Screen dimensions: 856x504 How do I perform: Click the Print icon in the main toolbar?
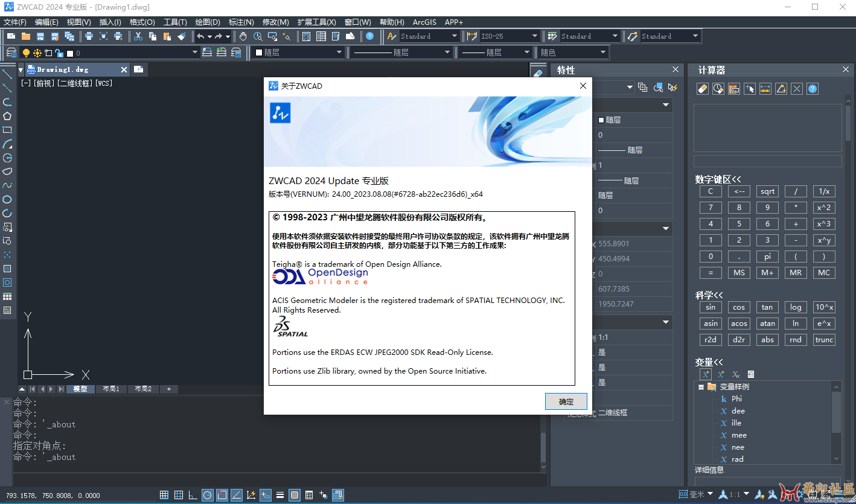pos(89,36)
